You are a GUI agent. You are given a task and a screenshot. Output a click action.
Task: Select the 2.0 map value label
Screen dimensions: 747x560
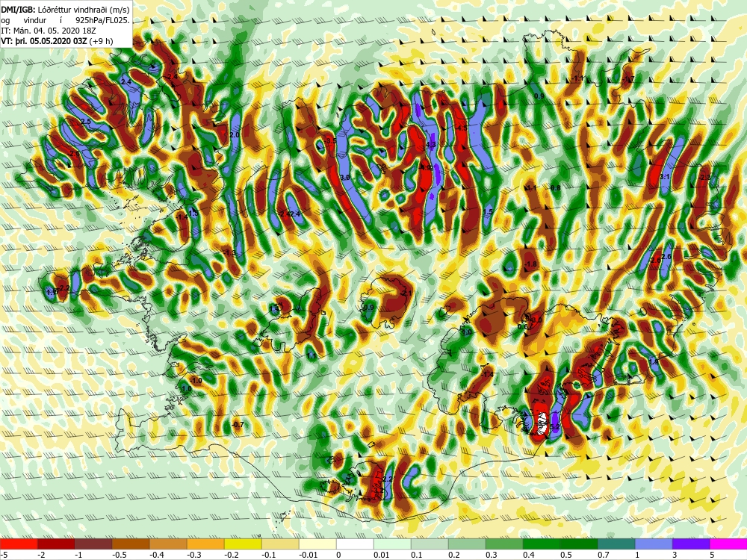pyautogui.click(x=235, y=135)
